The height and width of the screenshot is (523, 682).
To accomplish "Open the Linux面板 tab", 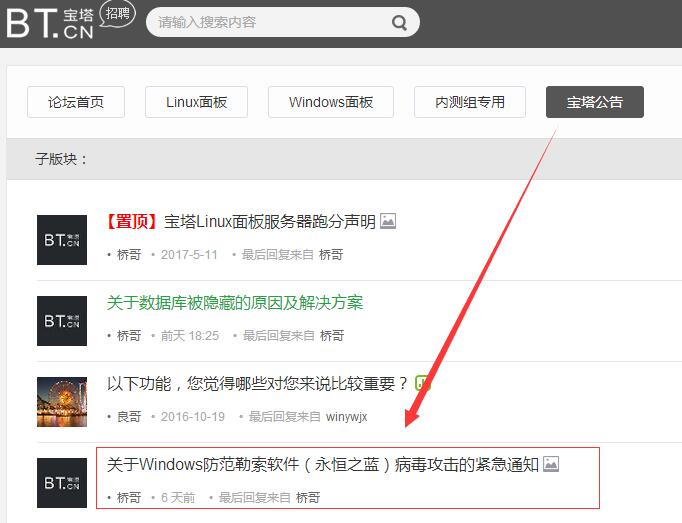I will pos(196,102).
